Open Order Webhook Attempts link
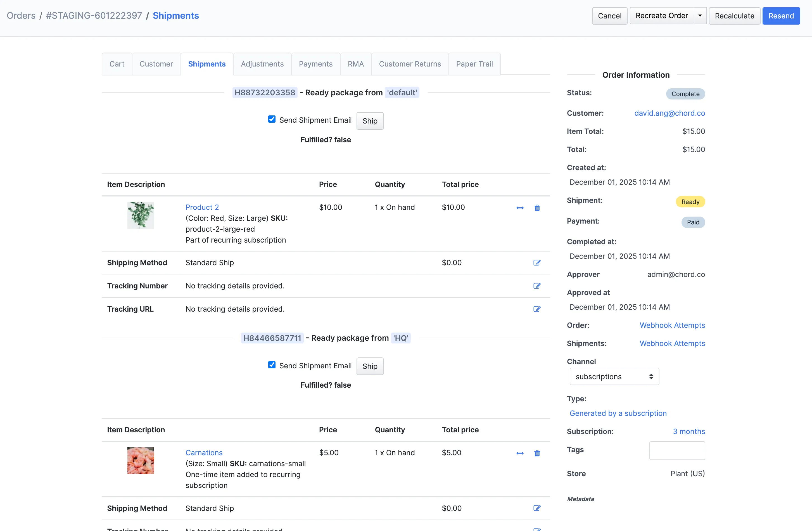Viewport: 812px width, 531px height. point(672,325)
